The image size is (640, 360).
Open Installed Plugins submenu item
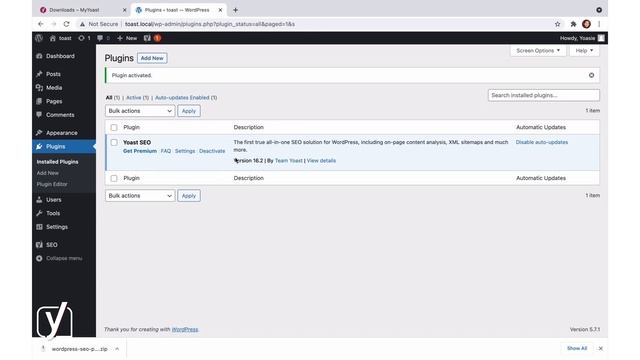click(x=57, y=162)
